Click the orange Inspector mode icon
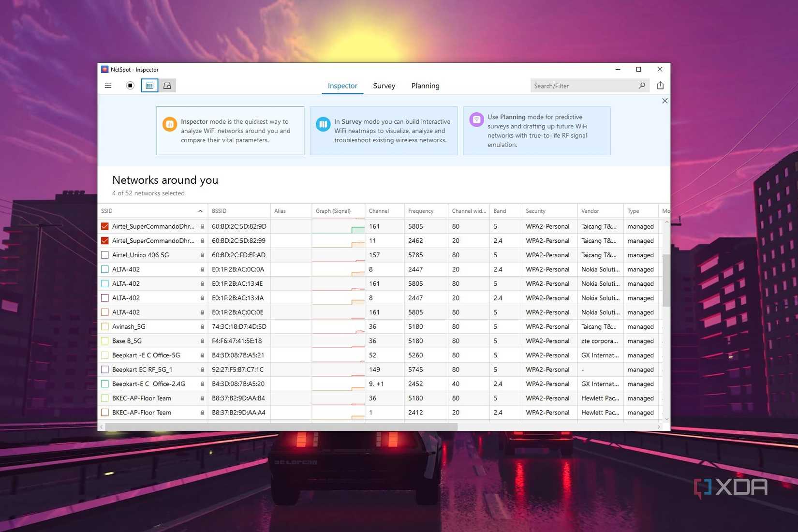 169,124
